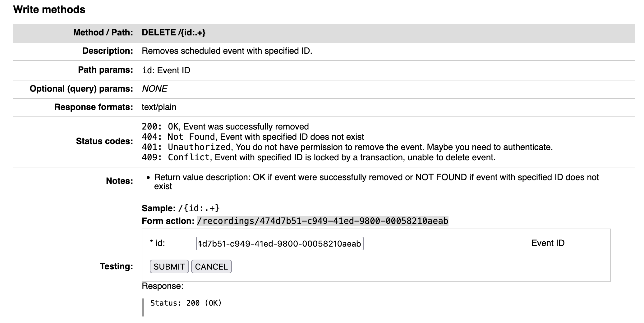The image size is (644, 323).
Task: Click the Sample /{id:.+} text
Action: pos(182,208)
